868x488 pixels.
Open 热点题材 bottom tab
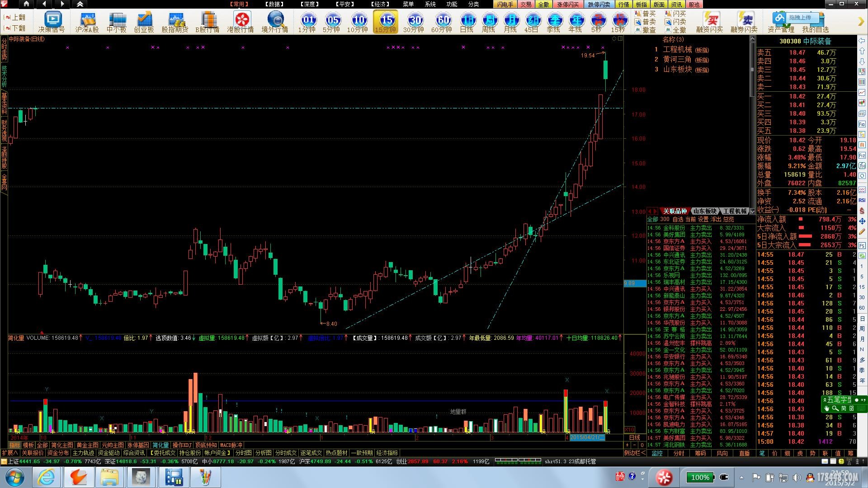tap(337, 453)
